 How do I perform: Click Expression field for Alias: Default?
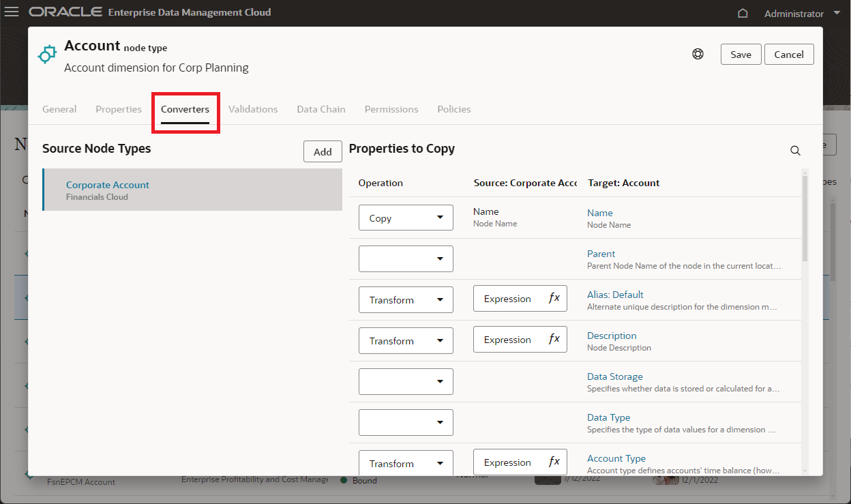tap(520, 299)
